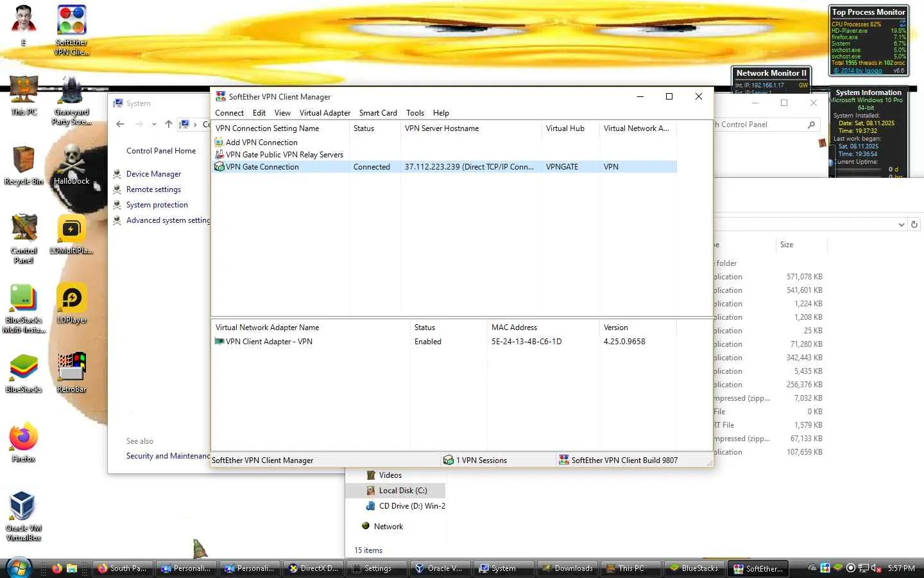Image resolution: width=924 pixels, height=578 pixels.
Task: Select Graveyard Party Screensaver desktop icon
Action: 71,100
